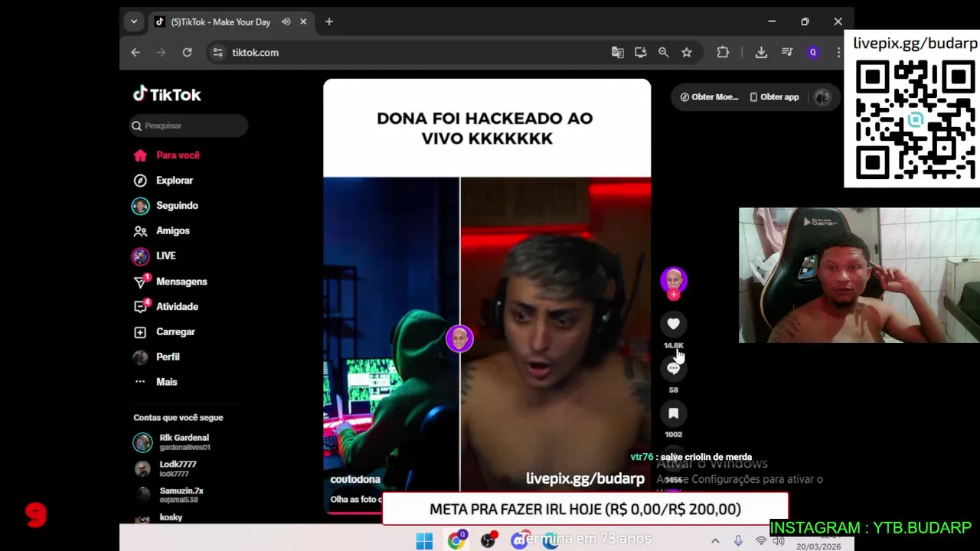Open the TikTok profile avatar menu
The width and height of the screenshot is (980, 551).
coord(822,97)
